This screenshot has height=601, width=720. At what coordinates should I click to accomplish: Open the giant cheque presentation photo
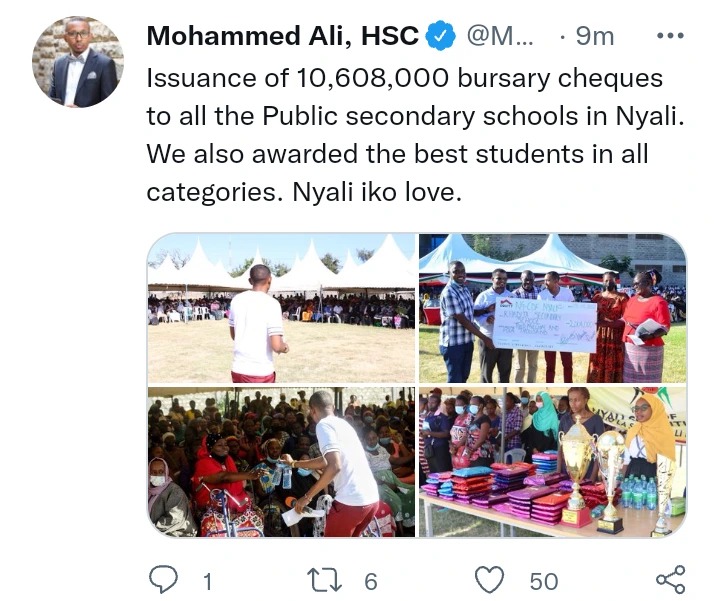coord(553,308)
